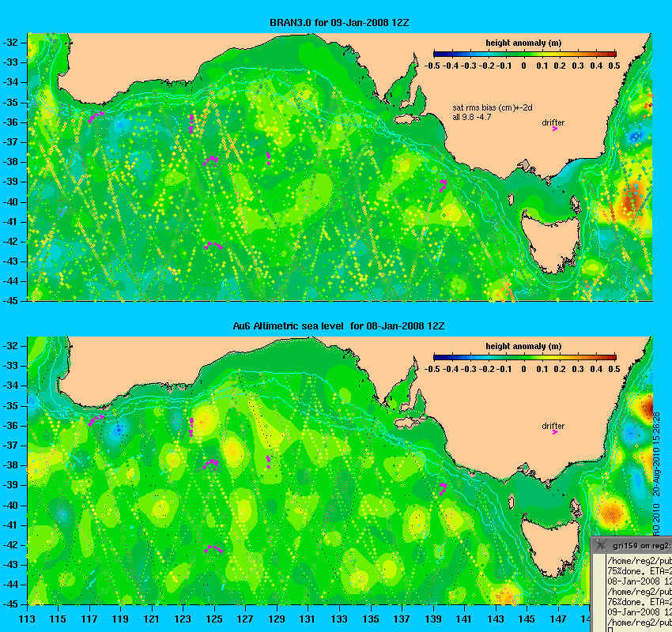This screenshot has width=672, height=632.
Task: Click longitude label 113 on the bottom axis
Action: point(27,619)
